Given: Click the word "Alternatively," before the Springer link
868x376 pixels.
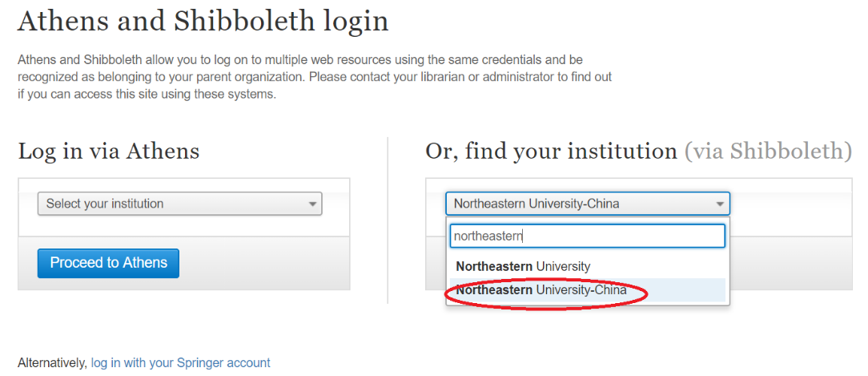Looking at the screenshot, I should click(52, 363).
